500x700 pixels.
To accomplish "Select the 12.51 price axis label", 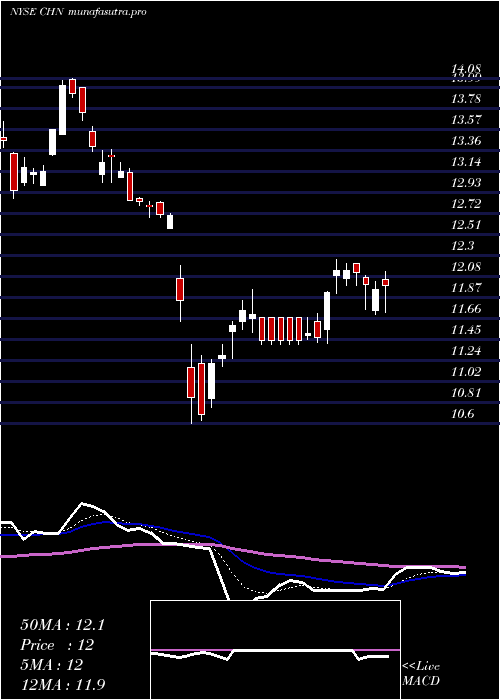I will point(466,225).
